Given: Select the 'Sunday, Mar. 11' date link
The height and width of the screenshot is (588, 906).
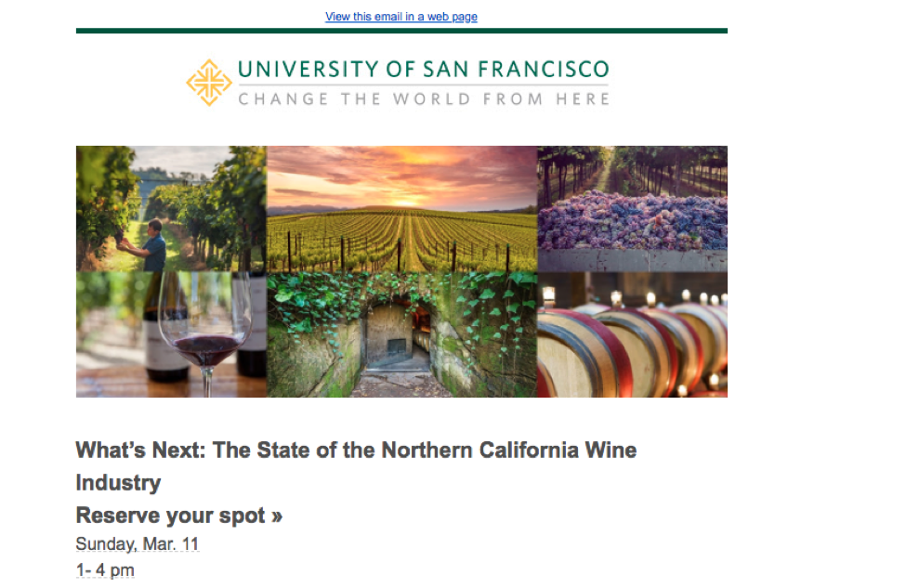Looking at the screenshot, I should coord(138,543).
